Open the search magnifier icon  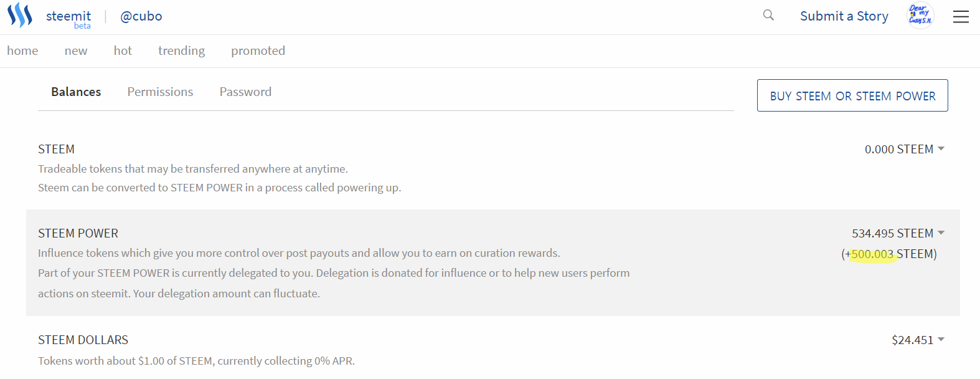[768, 15]
